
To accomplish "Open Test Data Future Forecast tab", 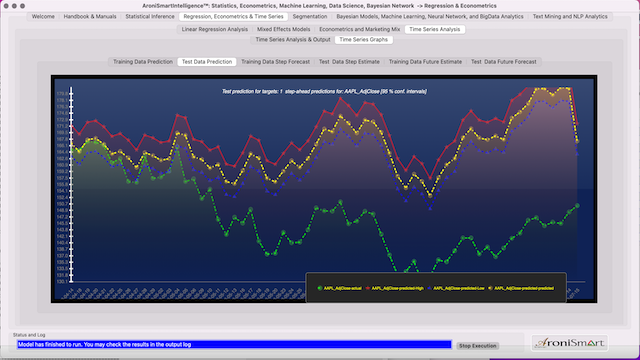I will click(504, 62).
